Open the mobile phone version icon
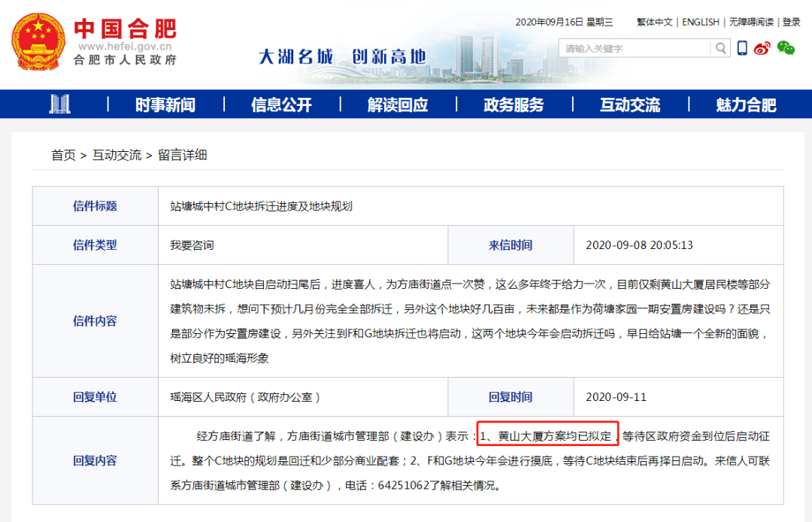Image resolution: width=812 pixels, height=522 pixels. (742, 48)
